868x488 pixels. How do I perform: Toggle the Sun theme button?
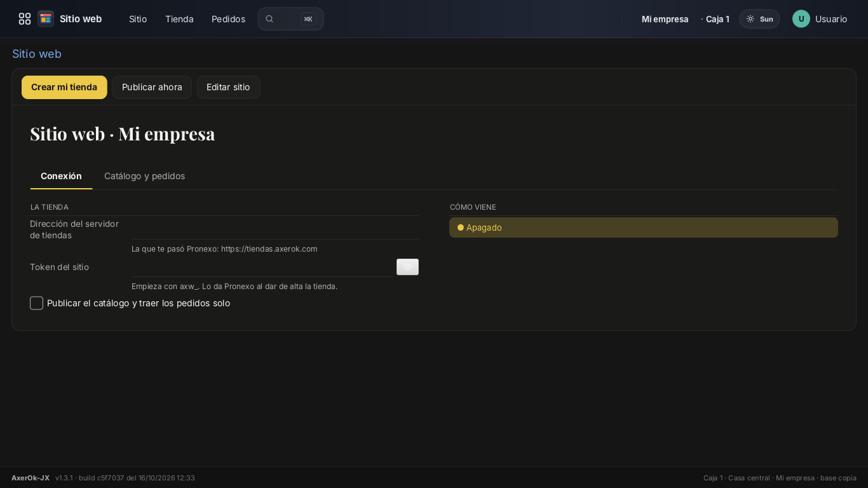pyautogui.click(x=759, y=19)
